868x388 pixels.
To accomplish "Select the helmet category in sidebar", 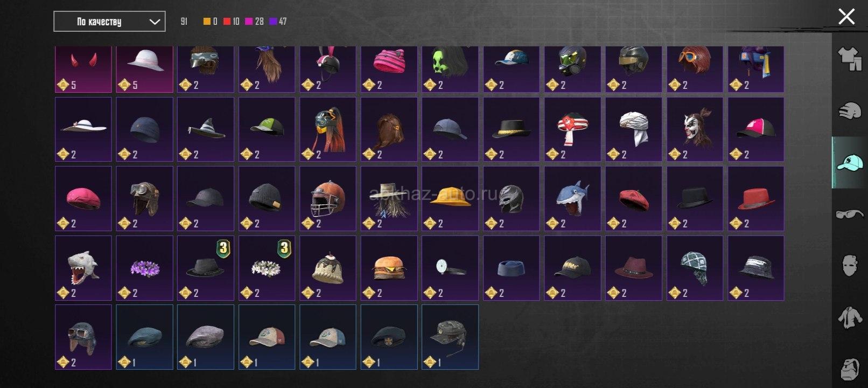I will point(850,110).
